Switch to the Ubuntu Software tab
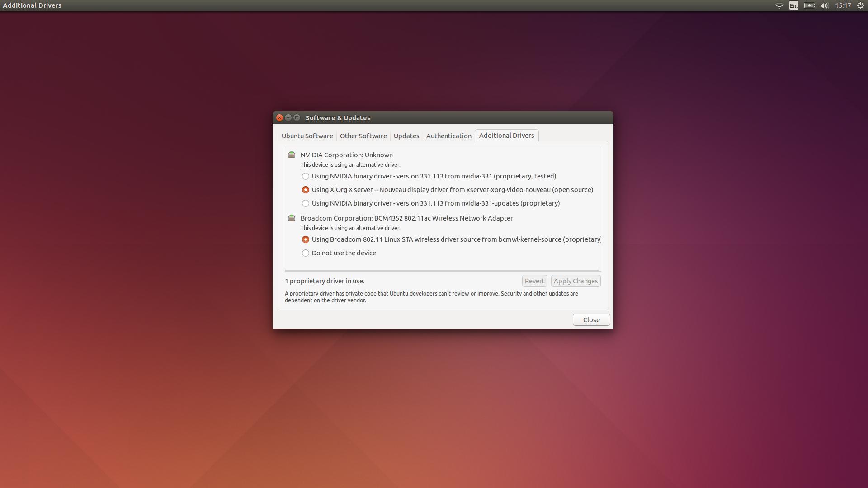The width and height of the screenshot is (868, 488). (x=307, y=136)
